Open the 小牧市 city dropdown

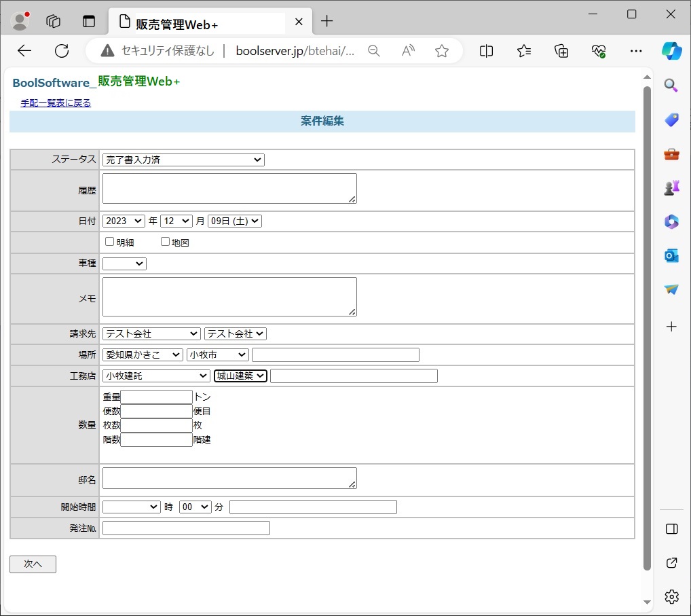point(218,355)
